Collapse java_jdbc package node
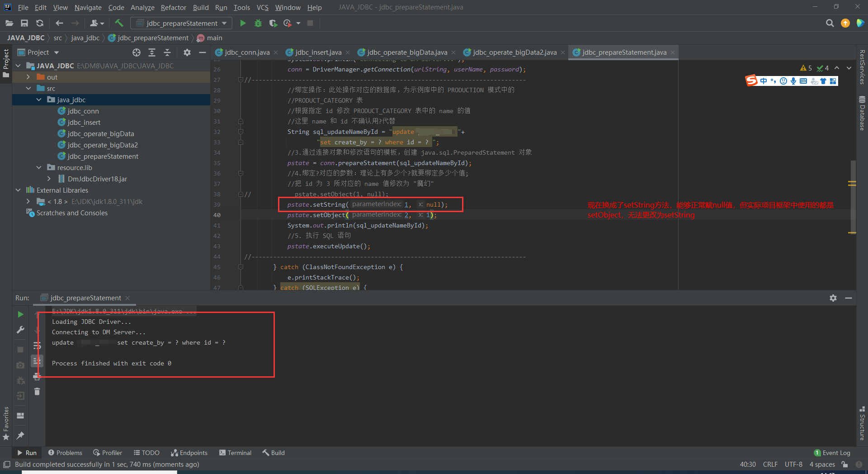 point(39,100)
